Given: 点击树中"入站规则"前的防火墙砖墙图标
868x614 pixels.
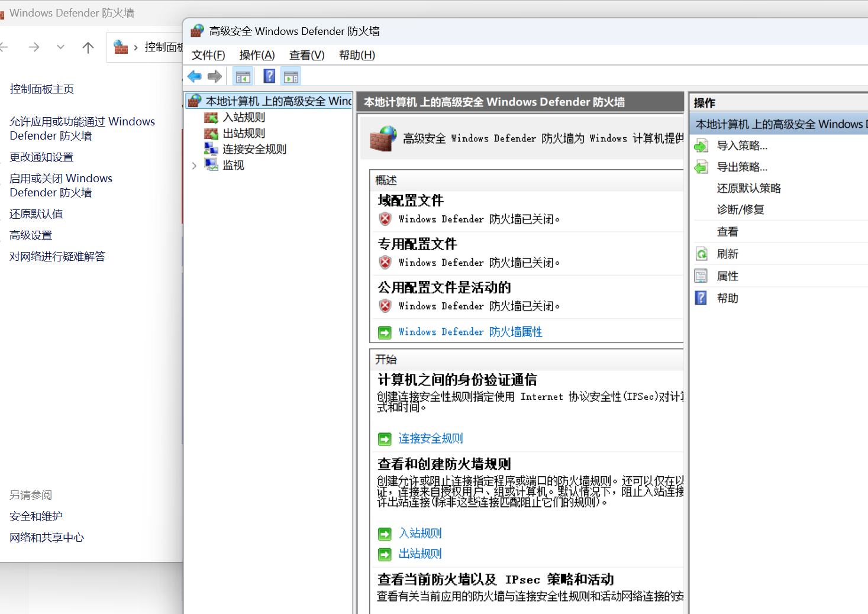Looking at the screenshot, I should point(211,117).
